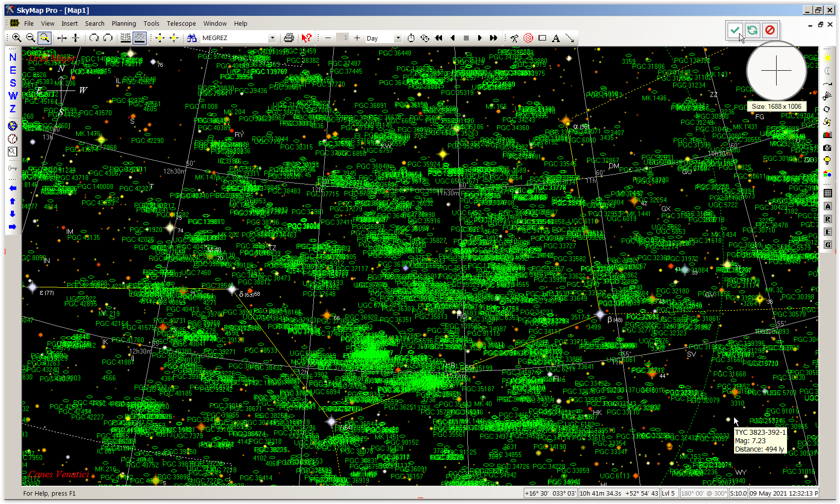
Task: Activate the context help pointer
Action: point(306,38)
